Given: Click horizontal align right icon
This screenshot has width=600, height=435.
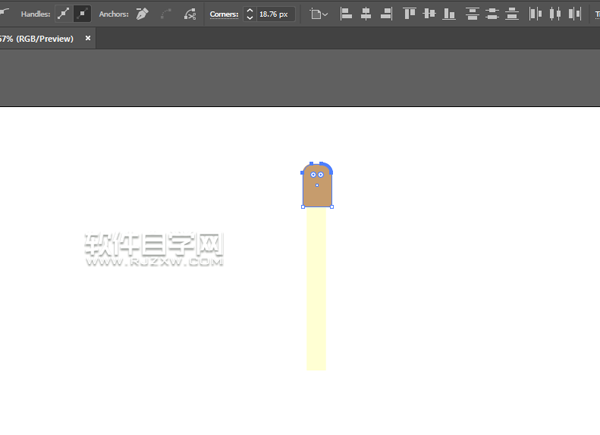Looking at the screenshot, I should pyautogui.click(x=386, y=15).
